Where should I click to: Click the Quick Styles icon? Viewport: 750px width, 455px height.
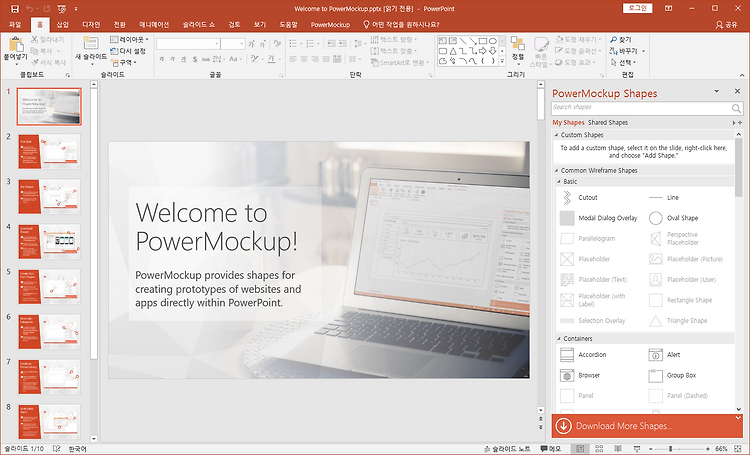tap(541, 44)
